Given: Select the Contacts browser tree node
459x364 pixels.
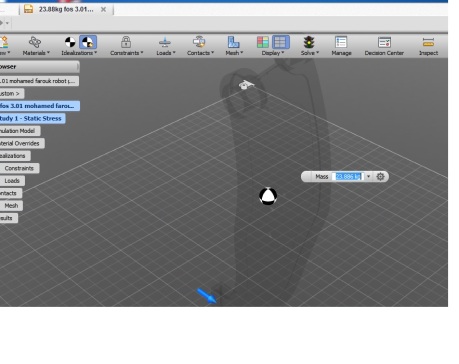Looking at the screenshot, I should [10, 193].
